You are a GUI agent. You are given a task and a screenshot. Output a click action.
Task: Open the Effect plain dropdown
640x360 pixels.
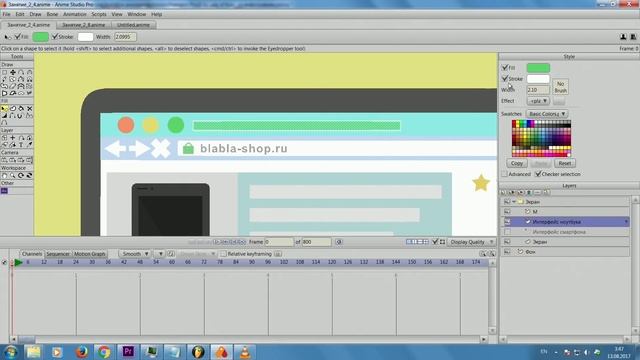pos(538,101)
